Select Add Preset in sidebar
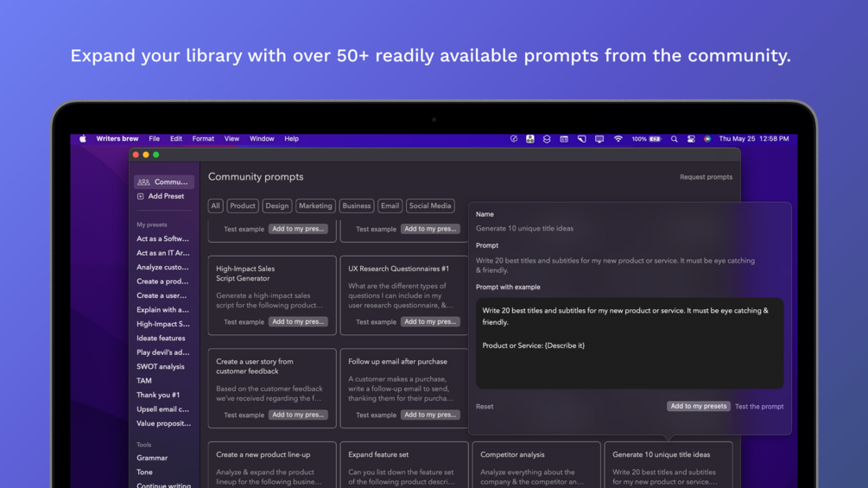The height and width of the screenshot is (488, 868). 161,196
